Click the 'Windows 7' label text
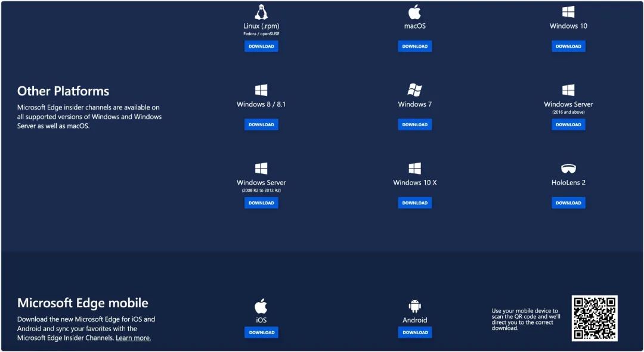The image size is (644, 352). 415,104
